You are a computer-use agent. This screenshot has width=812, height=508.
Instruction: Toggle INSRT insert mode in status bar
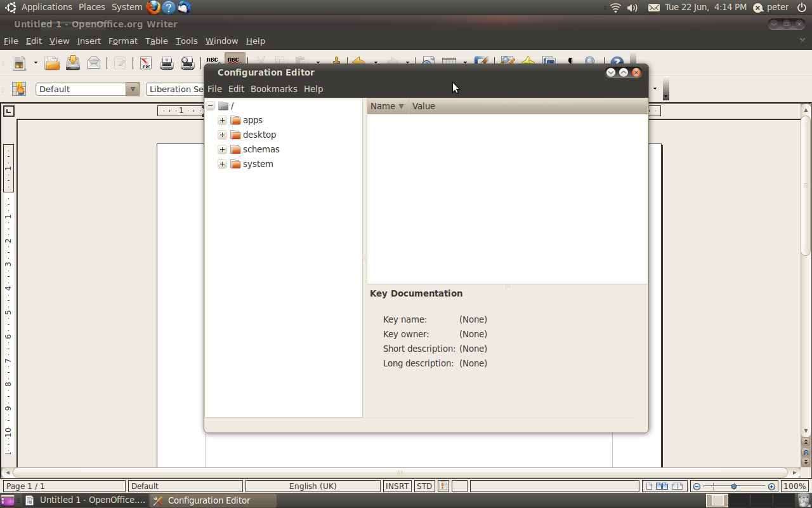point(398,486)
